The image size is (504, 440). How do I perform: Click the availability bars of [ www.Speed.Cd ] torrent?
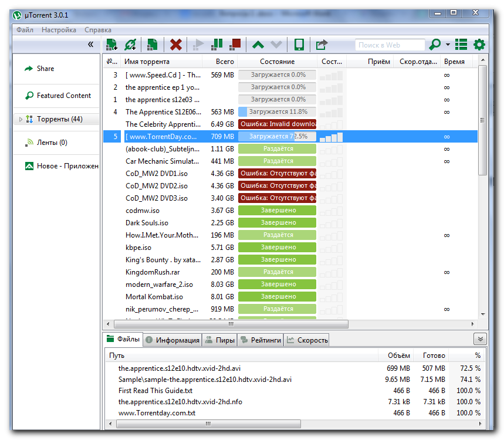tap(332, 75)
